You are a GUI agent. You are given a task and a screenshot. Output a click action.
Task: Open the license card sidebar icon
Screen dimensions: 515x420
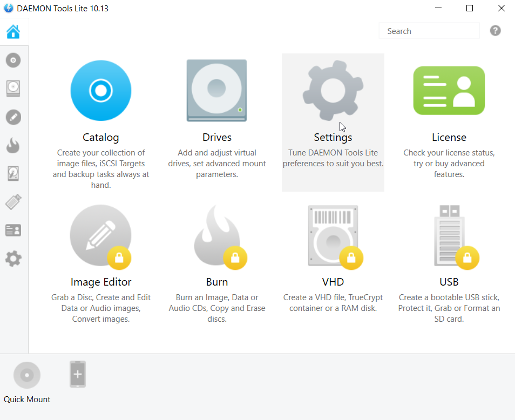(x=13, y=230)
